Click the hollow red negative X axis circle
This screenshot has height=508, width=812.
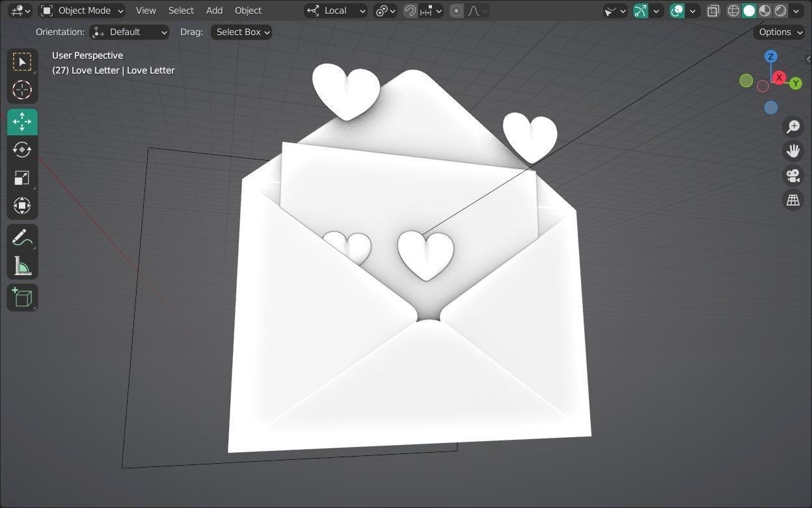click(763, 87)
